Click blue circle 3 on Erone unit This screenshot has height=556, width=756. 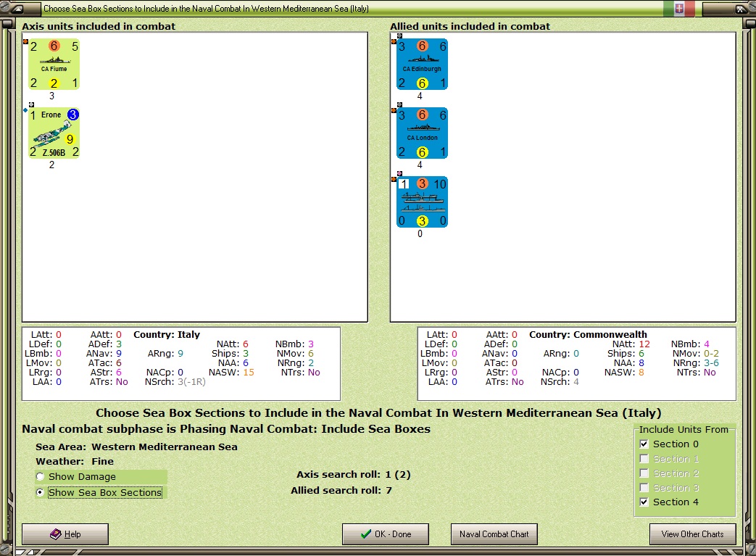pyautogui.click(x=72, y=115)
